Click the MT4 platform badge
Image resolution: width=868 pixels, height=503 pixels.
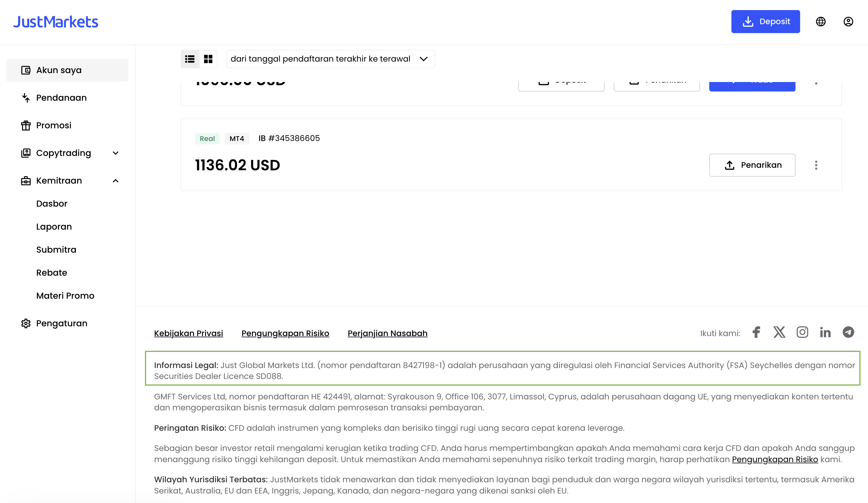tap(237, 138)
